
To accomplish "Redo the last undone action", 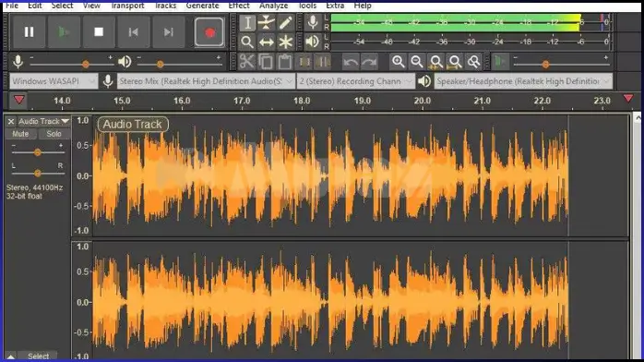I will pos(370,62).
